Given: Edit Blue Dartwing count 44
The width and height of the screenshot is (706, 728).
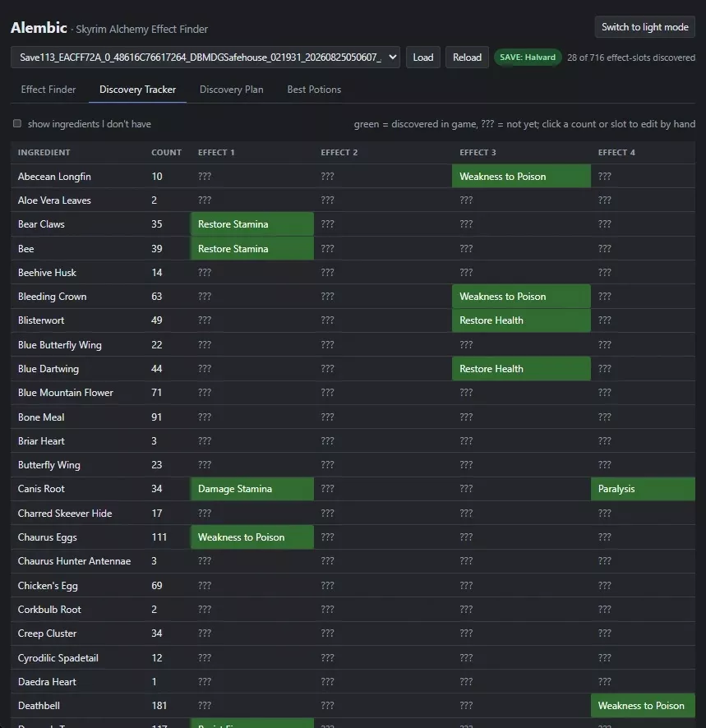Looking at the screenshot, I should [x=157, y=369].
